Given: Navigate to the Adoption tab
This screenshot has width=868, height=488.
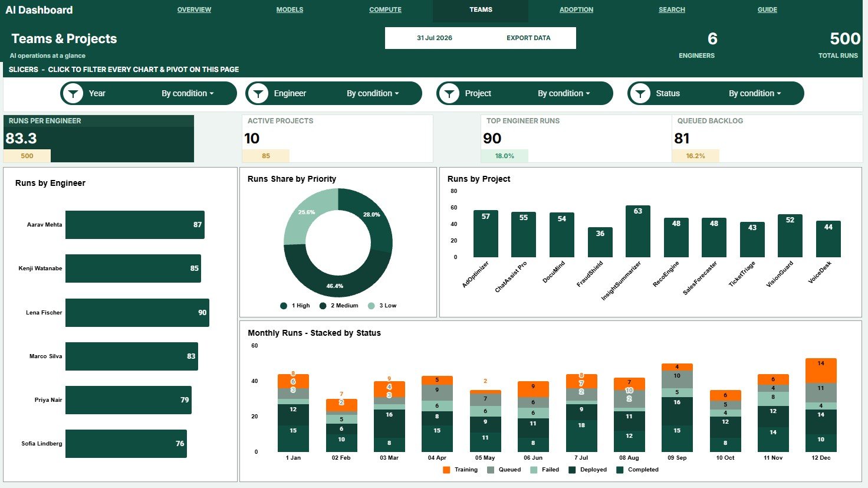Looking at the screenshot, I should coord(576,9).
